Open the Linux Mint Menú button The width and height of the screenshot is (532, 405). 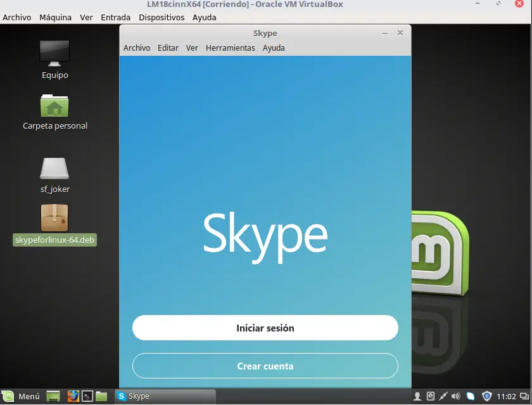click(x=21, y=396)
